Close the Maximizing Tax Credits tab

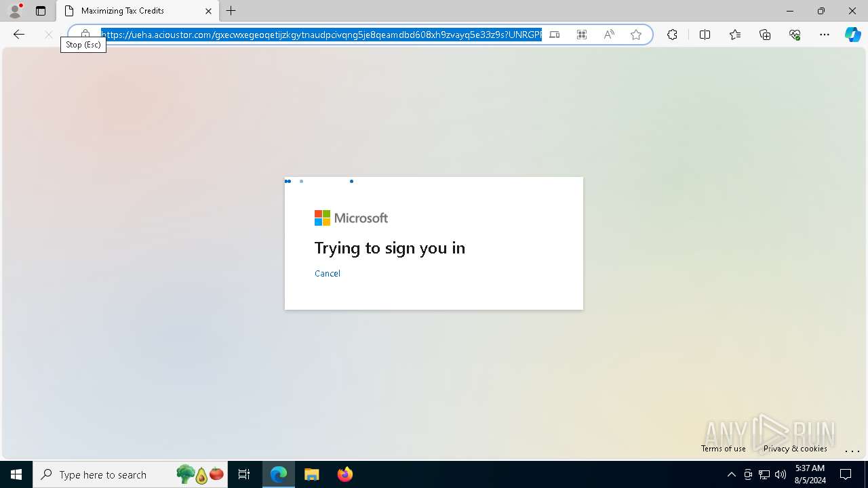[208, 11]
